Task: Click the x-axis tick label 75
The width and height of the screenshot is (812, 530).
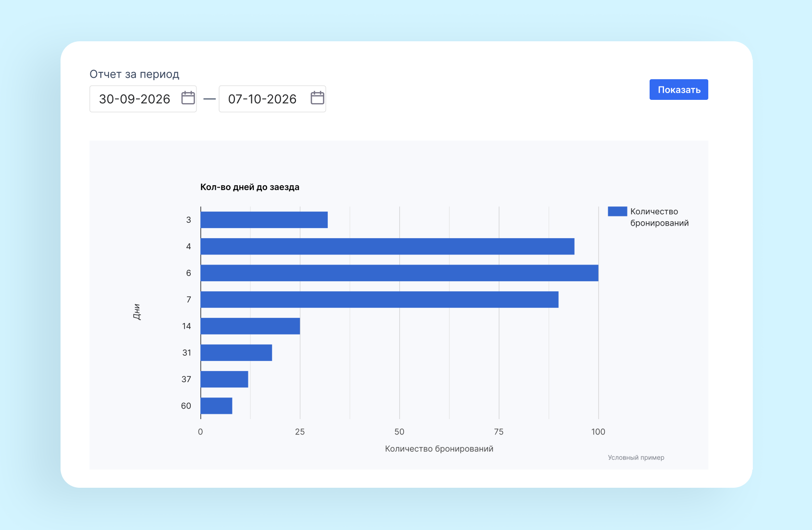Action: coord(499,432)
